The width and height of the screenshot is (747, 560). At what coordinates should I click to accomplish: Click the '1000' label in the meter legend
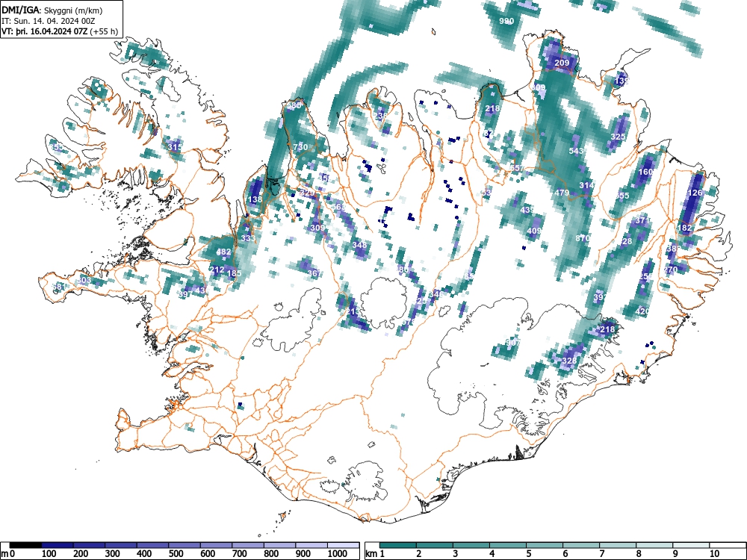click(x=338, y=554)
